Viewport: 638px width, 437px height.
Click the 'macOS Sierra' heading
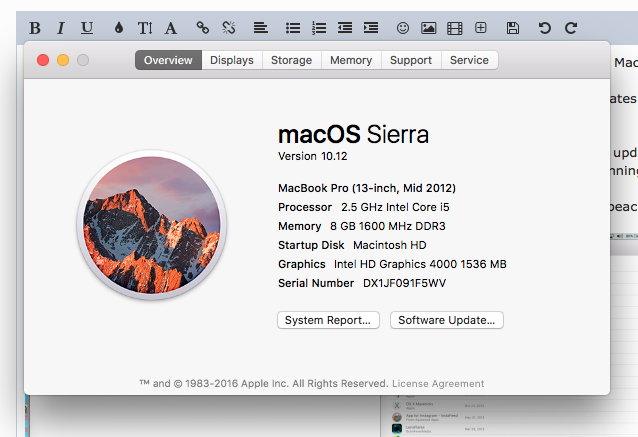coord(353,135)
